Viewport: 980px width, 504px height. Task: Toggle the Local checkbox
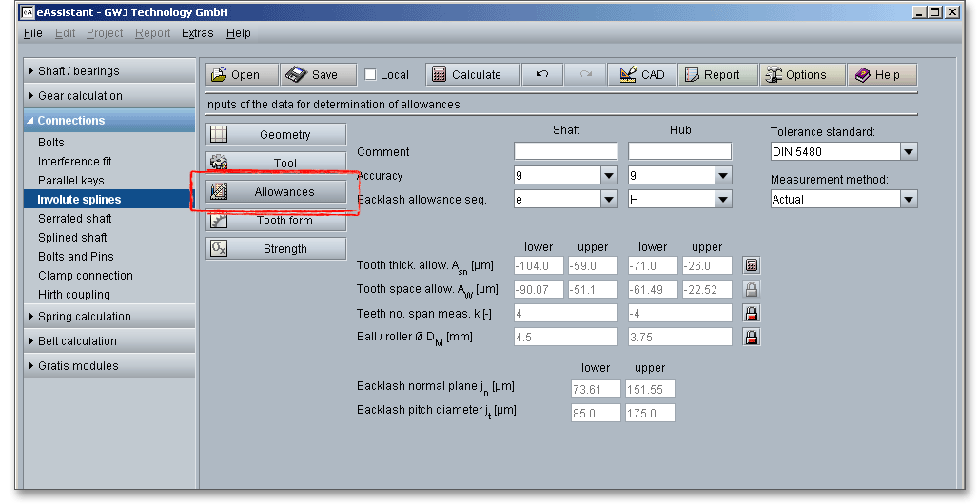pyautogui.click(x=371, y=75)
